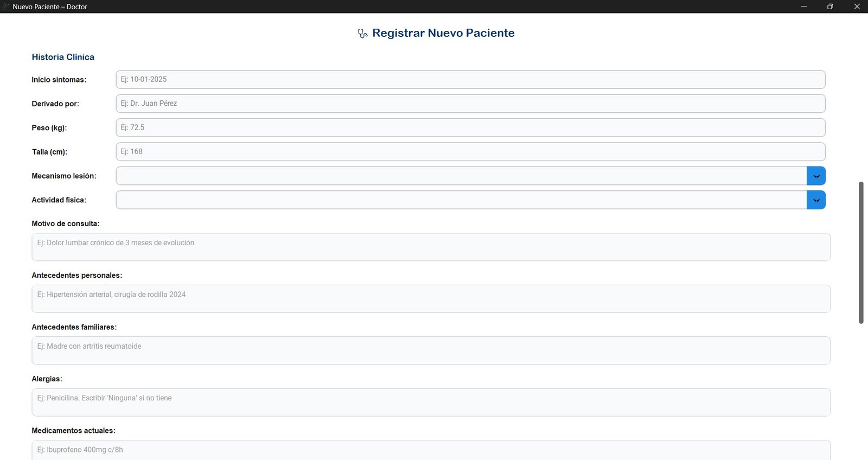Image resolution: width=868 pixels, height=460 pixels.
Task: Open the Actividad fisica dropdown arrow
Action: [x=816, y=200]
